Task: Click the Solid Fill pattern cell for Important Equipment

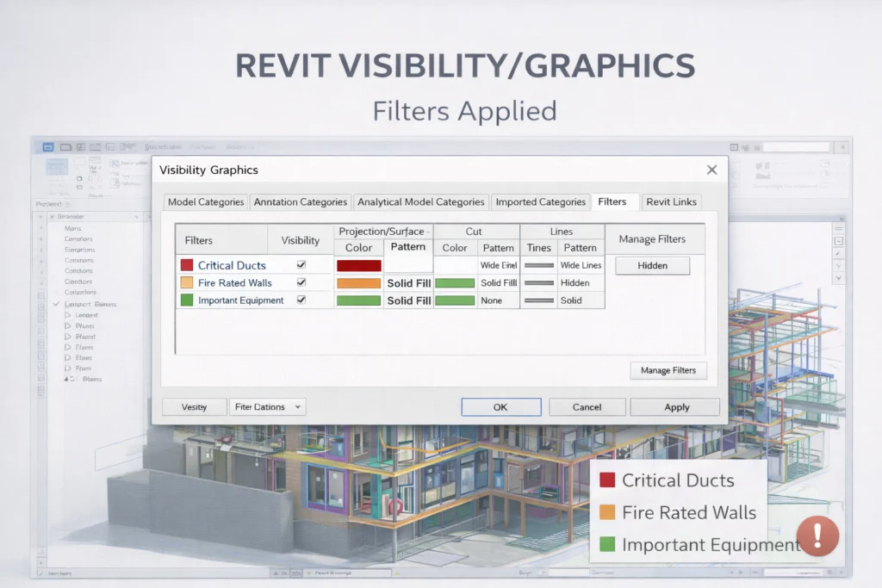Action: coord(407,300)
